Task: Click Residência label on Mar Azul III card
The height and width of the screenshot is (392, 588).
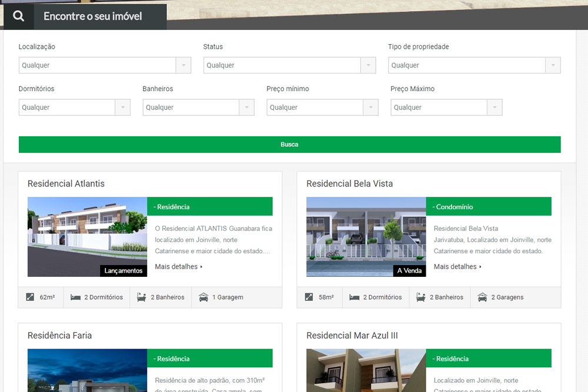Action: [450, 359]
